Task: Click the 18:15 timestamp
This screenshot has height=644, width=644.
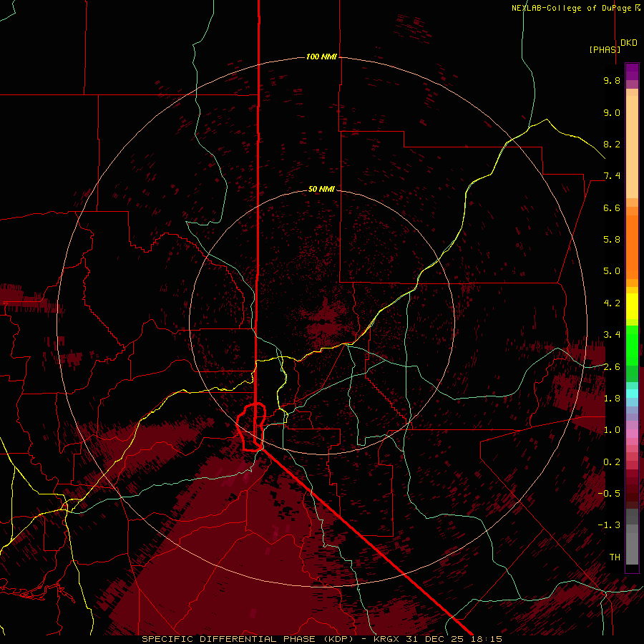Action: coord(486,639)
